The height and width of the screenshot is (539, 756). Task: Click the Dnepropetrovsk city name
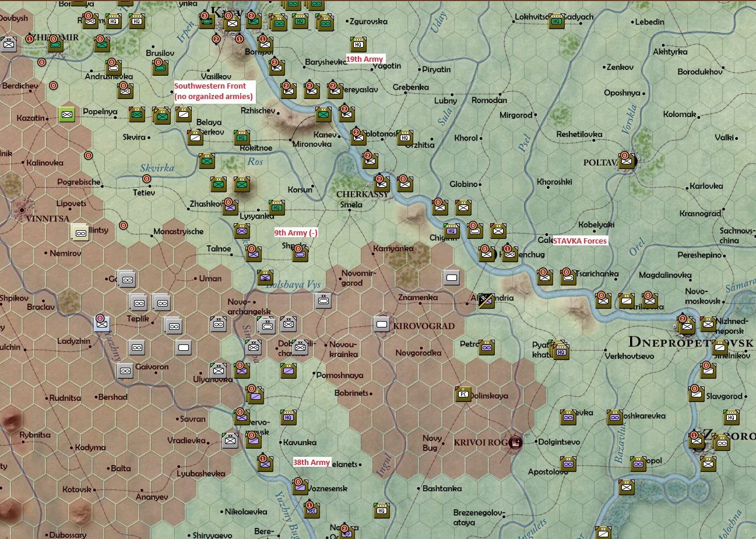(692, 342)
